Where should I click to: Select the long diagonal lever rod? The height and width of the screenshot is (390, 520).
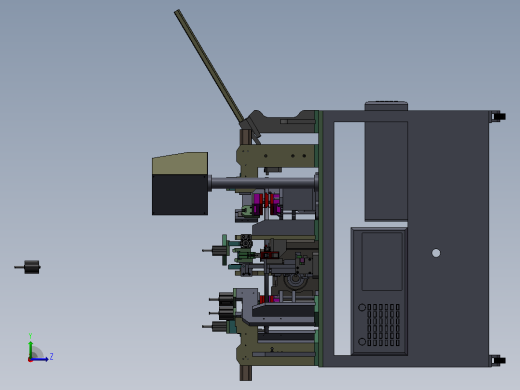click(x=209, y=67)
